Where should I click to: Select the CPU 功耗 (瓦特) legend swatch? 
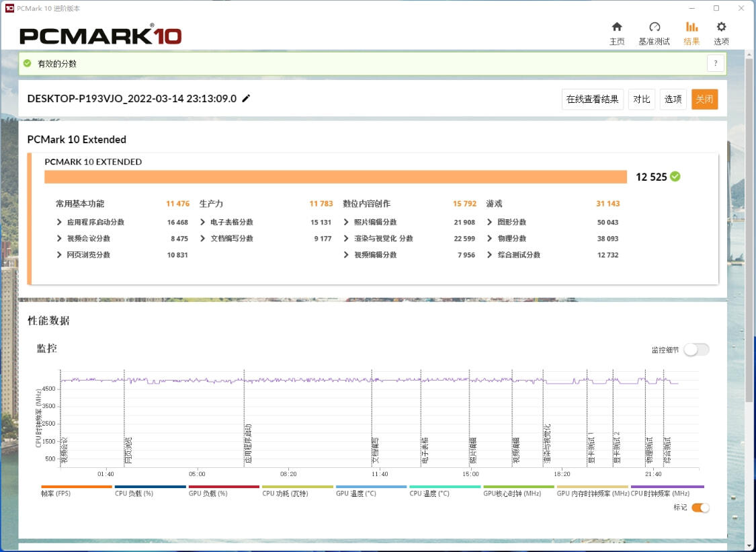click(x=298, y=487)
